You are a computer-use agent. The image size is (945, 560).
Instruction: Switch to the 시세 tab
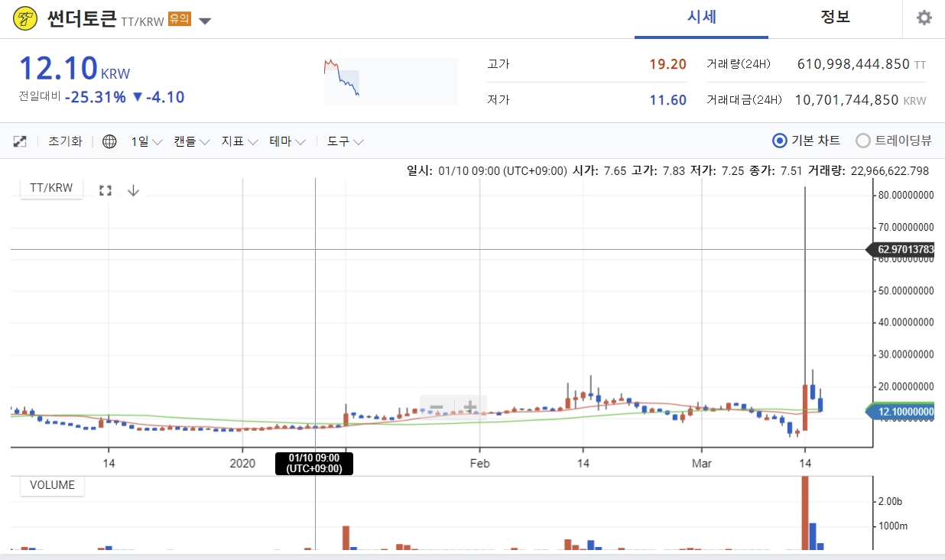point(701,18)
